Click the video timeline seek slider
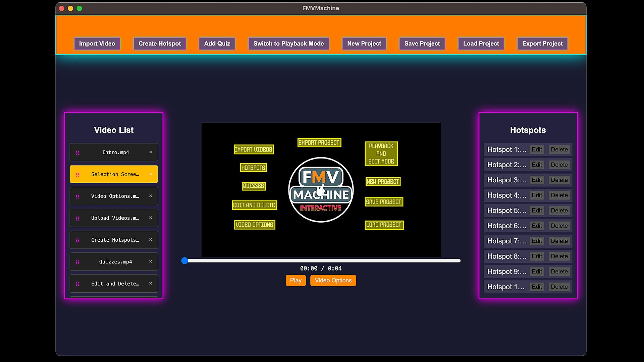 coord(322,261)
